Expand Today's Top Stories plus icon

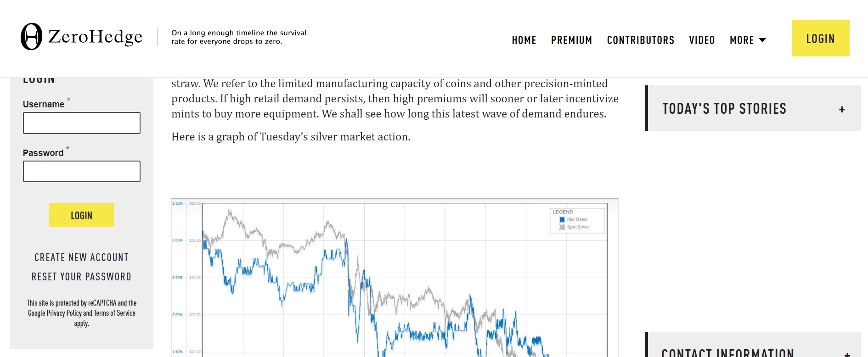[x=842, y=109]
